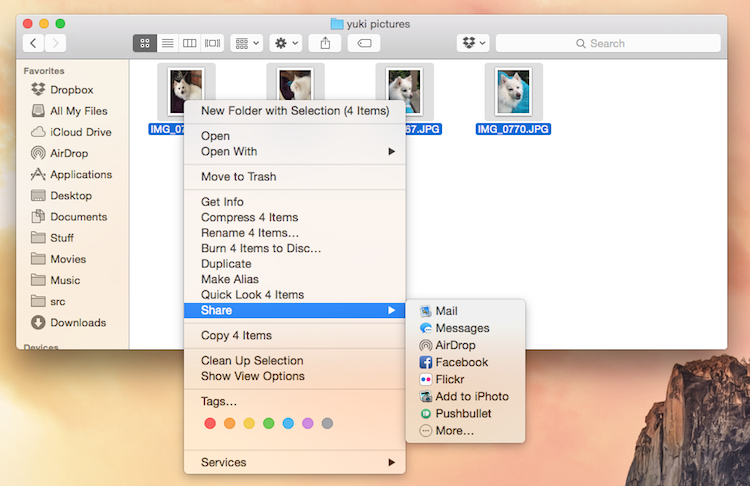Select Compress 4 Items menu entry
The image size is (750, 486).
pyautogui.click(x=249, y=217)
